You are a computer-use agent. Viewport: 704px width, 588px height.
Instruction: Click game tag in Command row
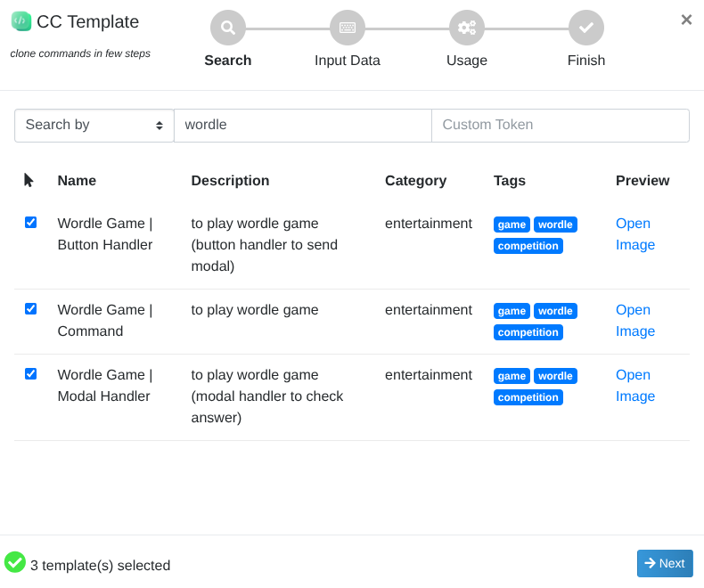pos(512,311)
